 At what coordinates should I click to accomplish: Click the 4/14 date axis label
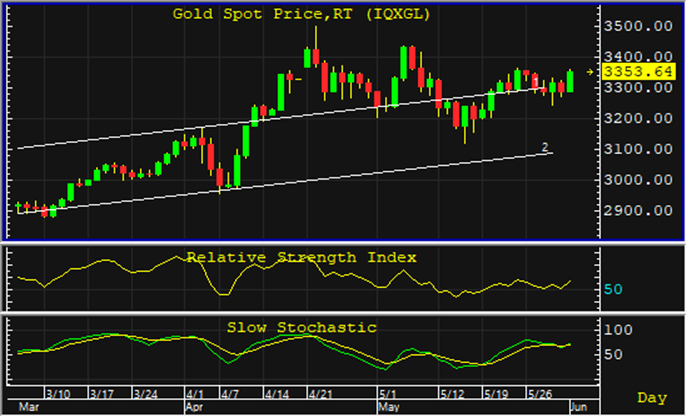(277, 394)
